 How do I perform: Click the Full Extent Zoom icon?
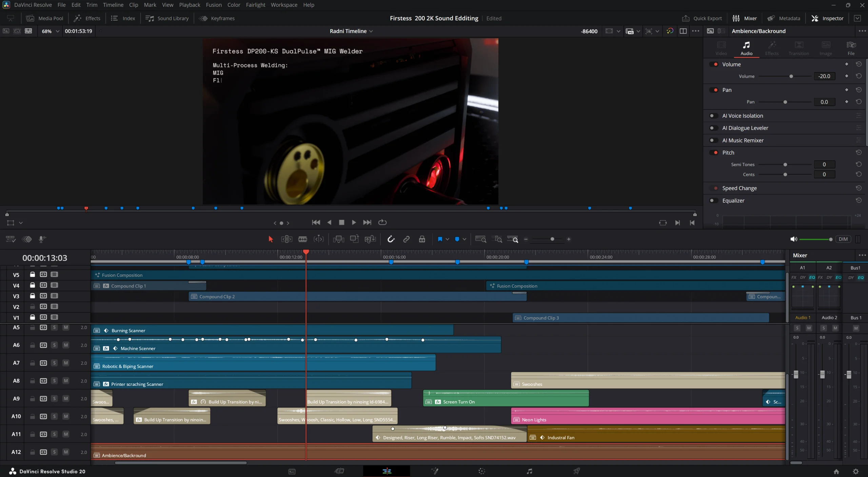(480, 239)
